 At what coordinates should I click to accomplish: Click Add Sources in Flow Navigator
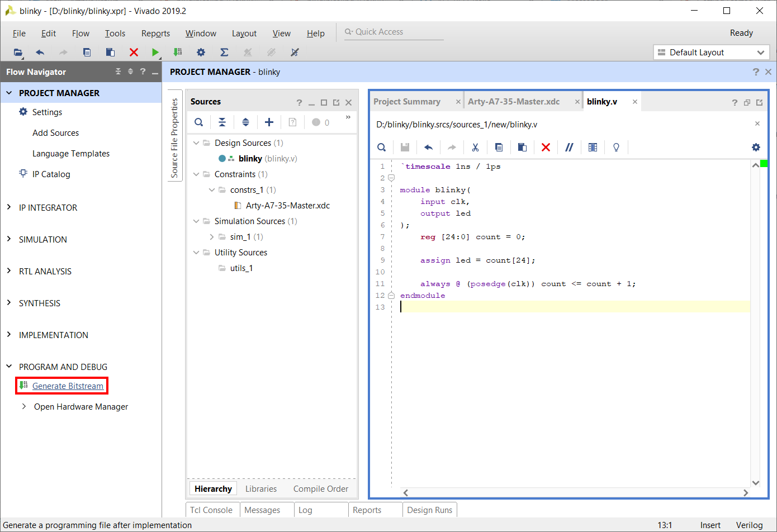[x=55, y=133]
